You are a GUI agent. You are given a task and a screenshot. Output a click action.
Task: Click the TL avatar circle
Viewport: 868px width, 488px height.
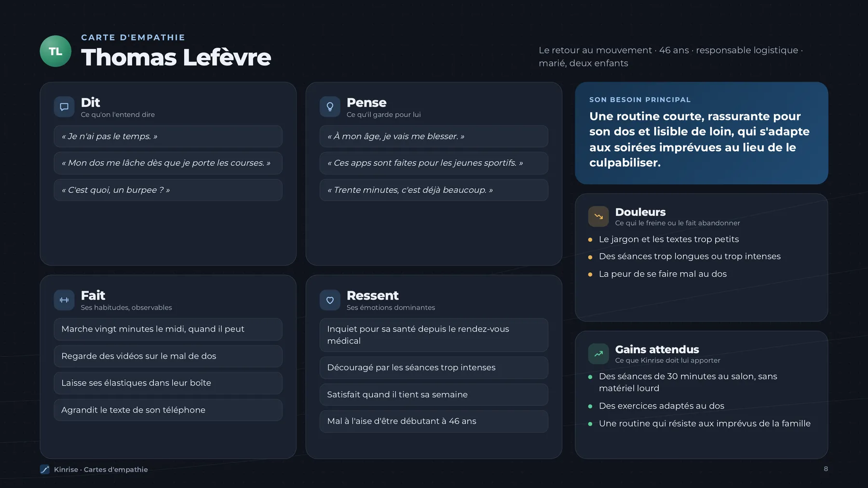55,51
